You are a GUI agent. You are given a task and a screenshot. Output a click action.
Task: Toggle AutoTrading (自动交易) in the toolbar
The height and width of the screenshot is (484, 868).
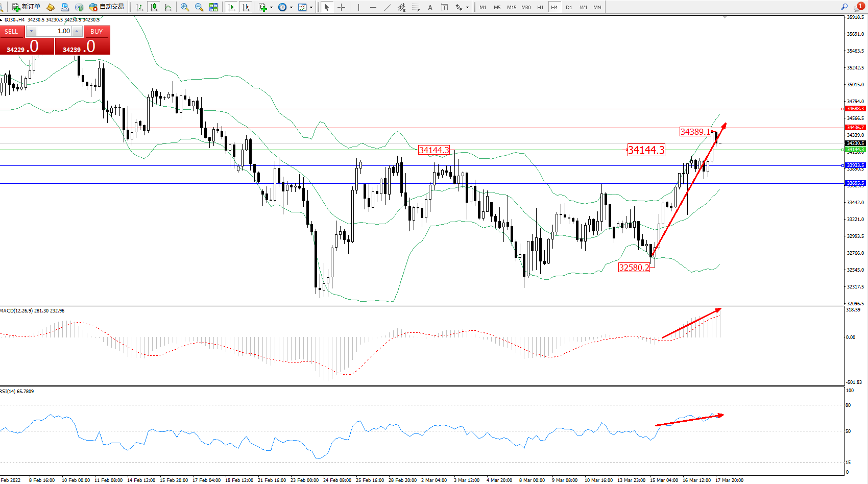click(106, 7)
